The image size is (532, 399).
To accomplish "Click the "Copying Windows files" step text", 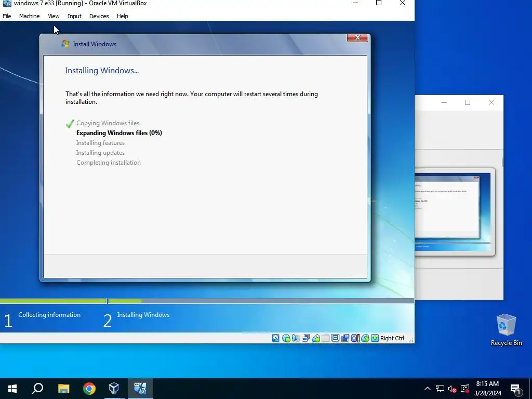I will tap(108, 123).
